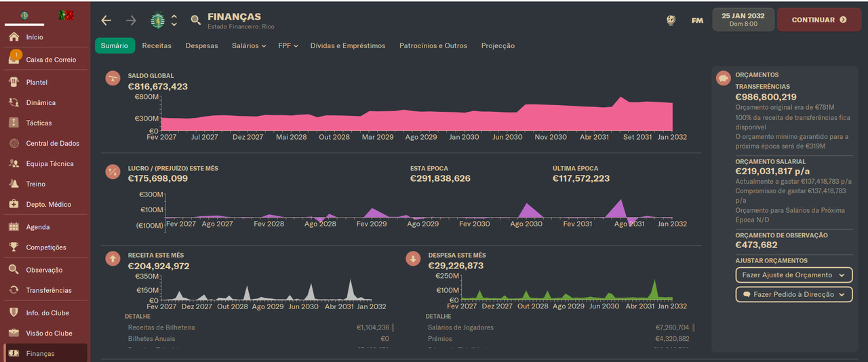Click the Central de Dados icon
The width and height of the screenshot is (868, 362).
pos(14,143)
